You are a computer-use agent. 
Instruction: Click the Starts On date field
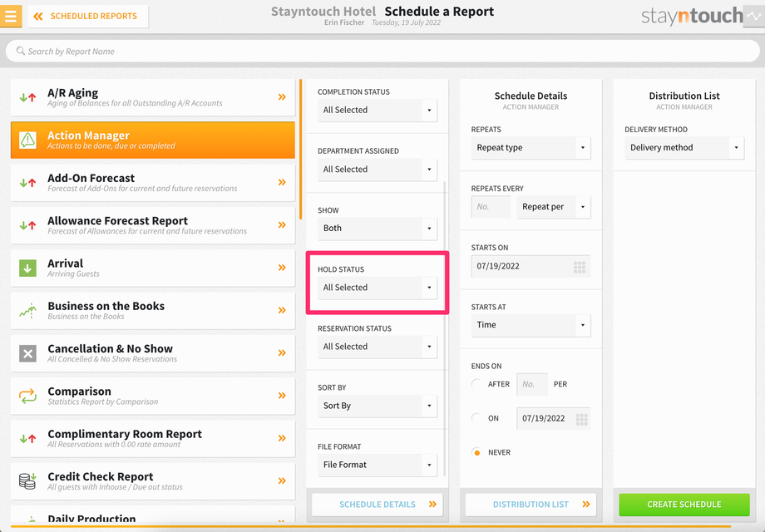click(x=531, y=266)
